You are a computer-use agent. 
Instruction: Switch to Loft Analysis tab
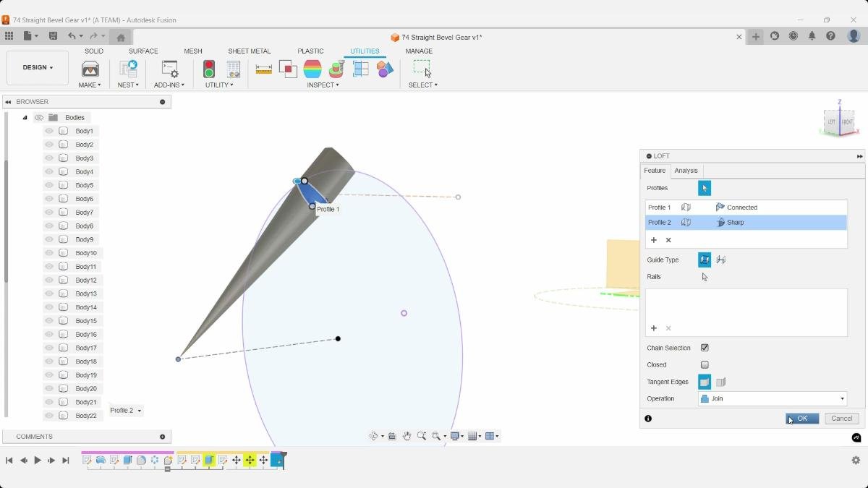pyautogui.click(x=686, y=171)
